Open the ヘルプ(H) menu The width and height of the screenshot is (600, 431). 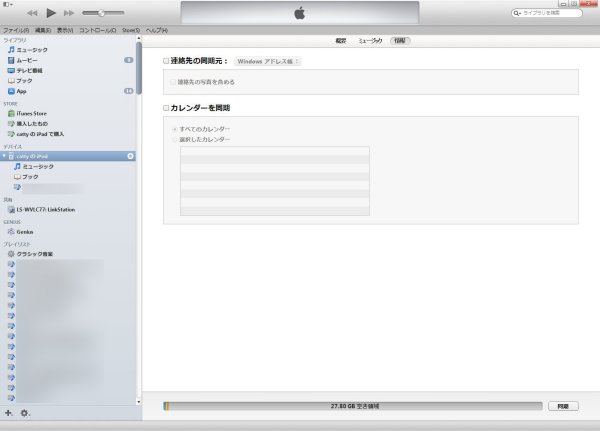point(157,30)
